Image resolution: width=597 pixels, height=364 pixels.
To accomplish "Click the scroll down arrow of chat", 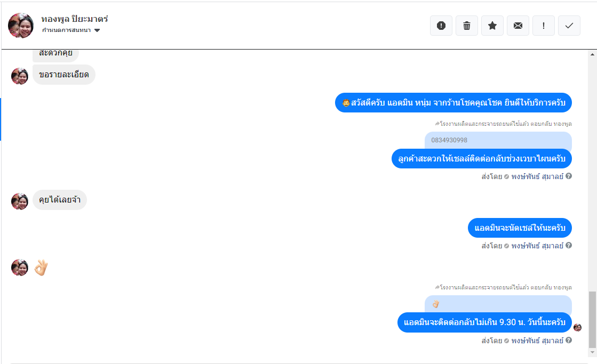I will [592, 352].
